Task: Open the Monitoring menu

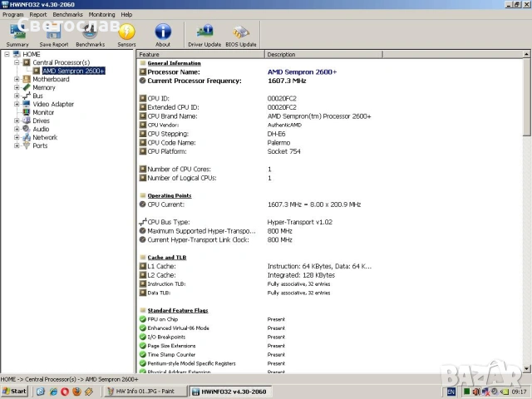Action: 102,14
